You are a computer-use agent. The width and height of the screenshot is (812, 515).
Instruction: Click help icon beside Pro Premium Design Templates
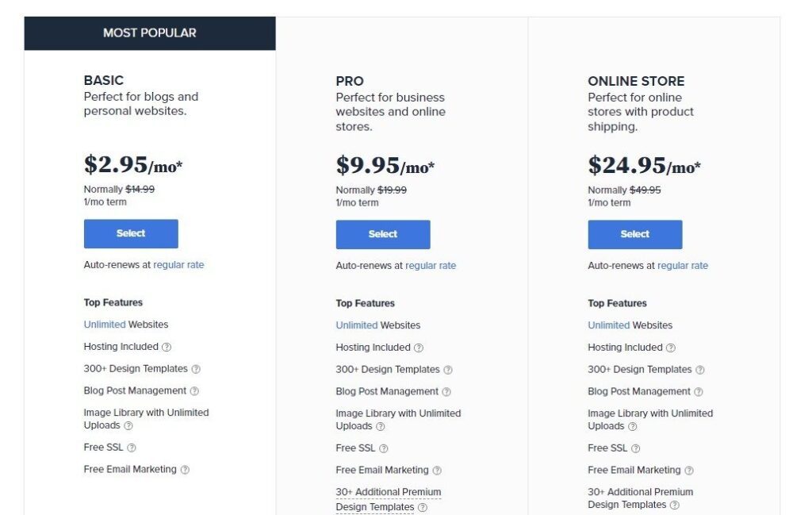[x=423, y=508]
